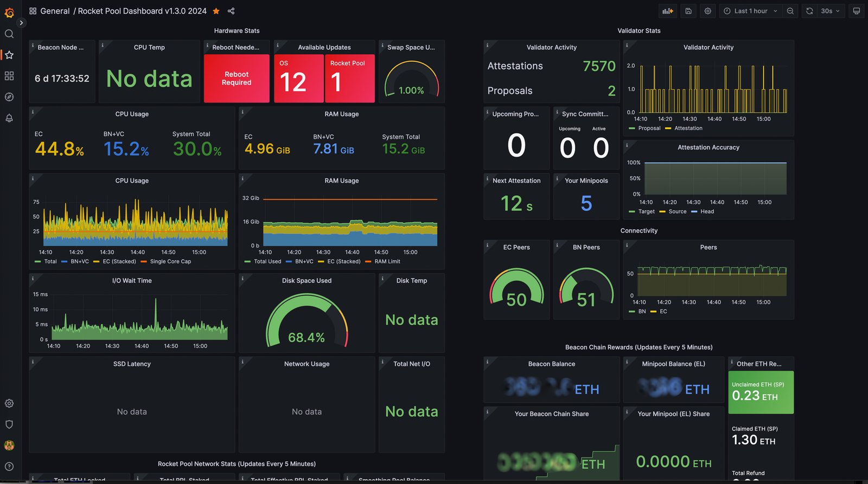Open the Explore compass icon in sidebar

click(9, 97)
